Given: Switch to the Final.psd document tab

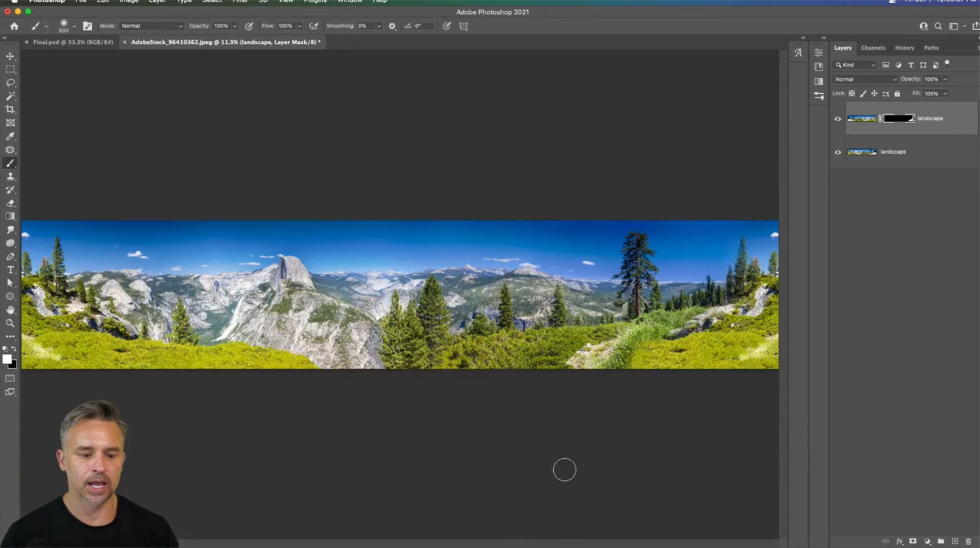Looking at the screenshot, I should pos(73,41).
